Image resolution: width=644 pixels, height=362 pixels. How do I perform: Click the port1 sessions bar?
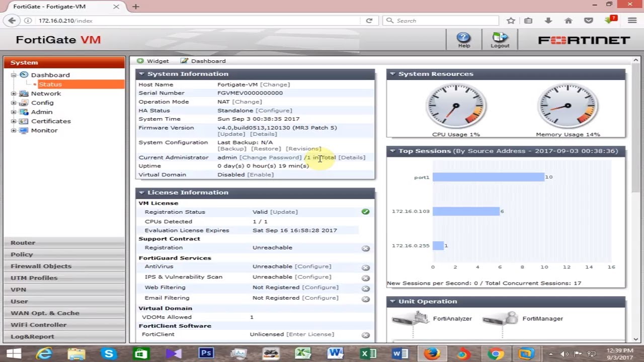tap(488, 177)
